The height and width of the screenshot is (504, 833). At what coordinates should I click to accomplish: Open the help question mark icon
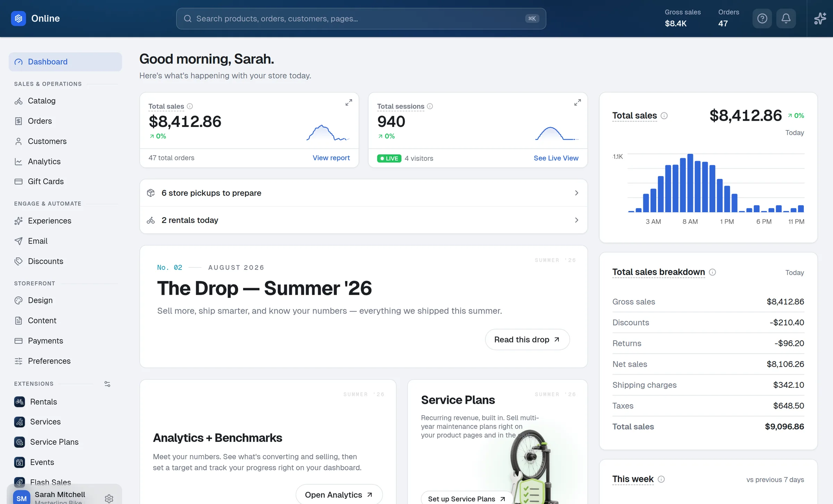762,18
